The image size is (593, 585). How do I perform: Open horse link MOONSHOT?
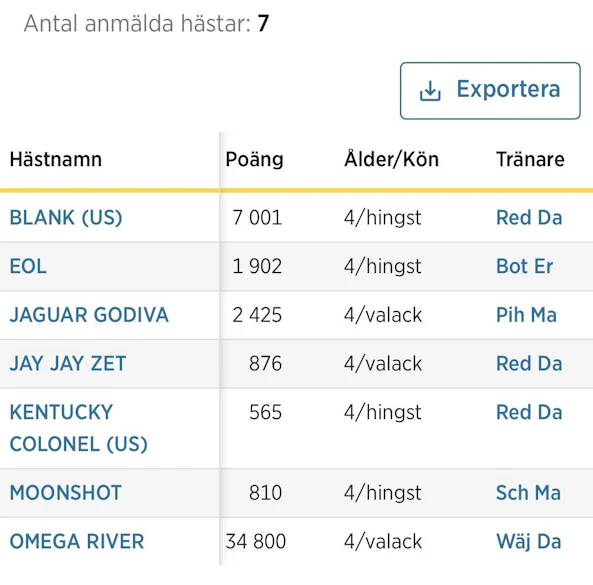click(65, 493)
